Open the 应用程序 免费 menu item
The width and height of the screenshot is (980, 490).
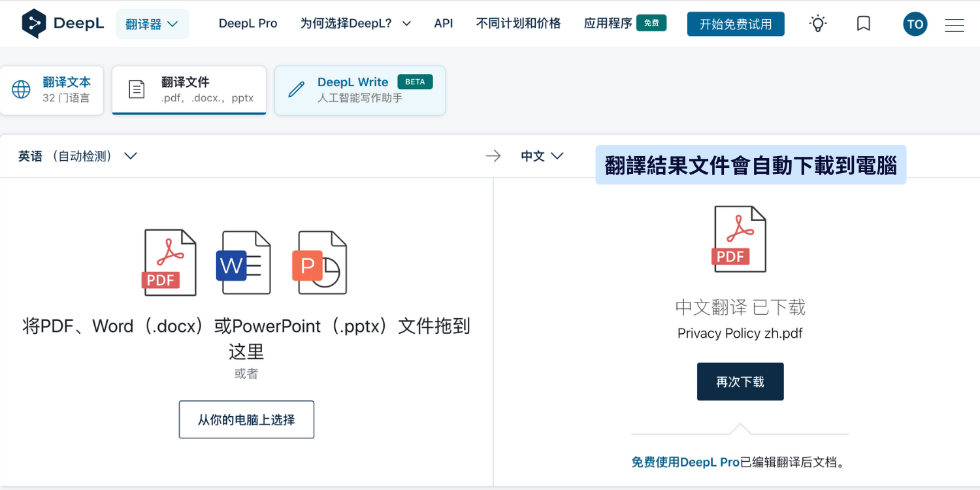pyautogui.click(x=625, y=24)
